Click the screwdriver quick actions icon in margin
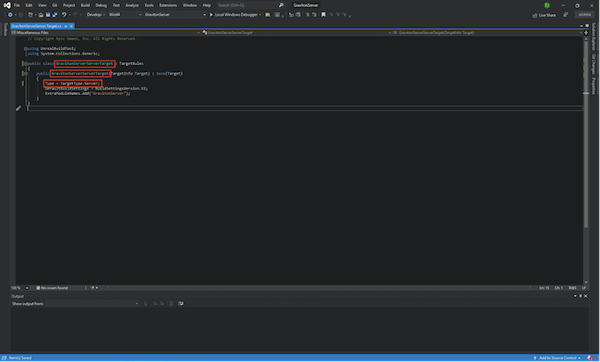The height and width of the screenshot is (362, 600). coord(18,108)
